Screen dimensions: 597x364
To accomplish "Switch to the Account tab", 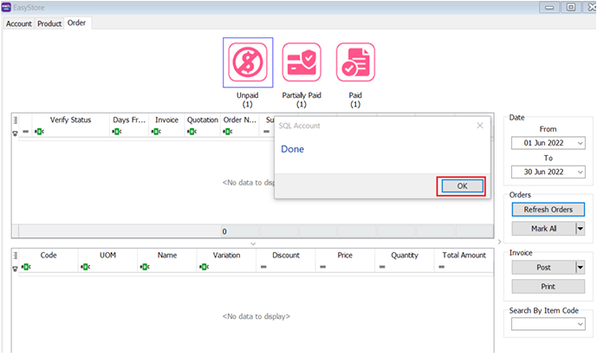I will click(19, 23).
